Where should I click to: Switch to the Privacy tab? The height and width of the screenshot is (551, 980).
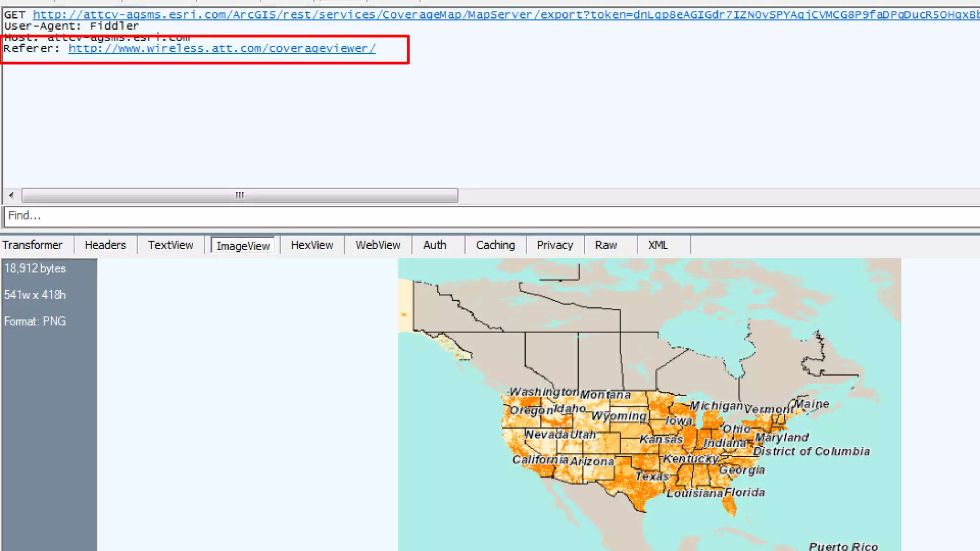[x=555, y=245]
